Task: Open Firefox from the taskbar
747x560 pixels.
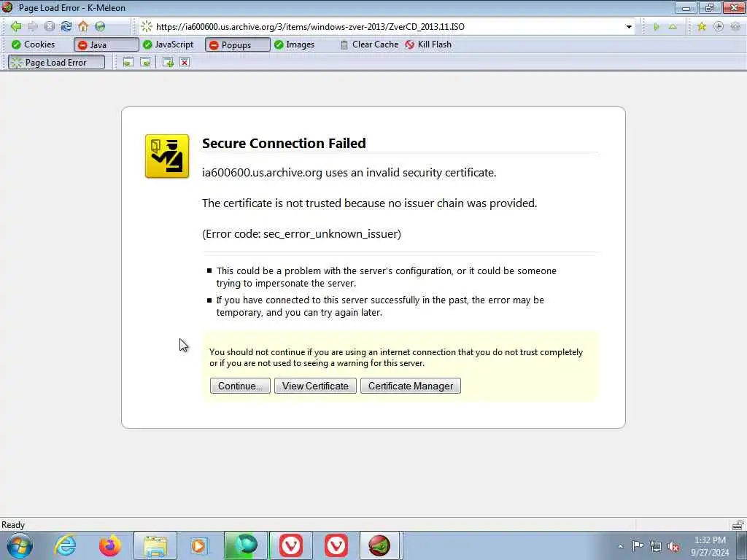Action: coord(110,545)
